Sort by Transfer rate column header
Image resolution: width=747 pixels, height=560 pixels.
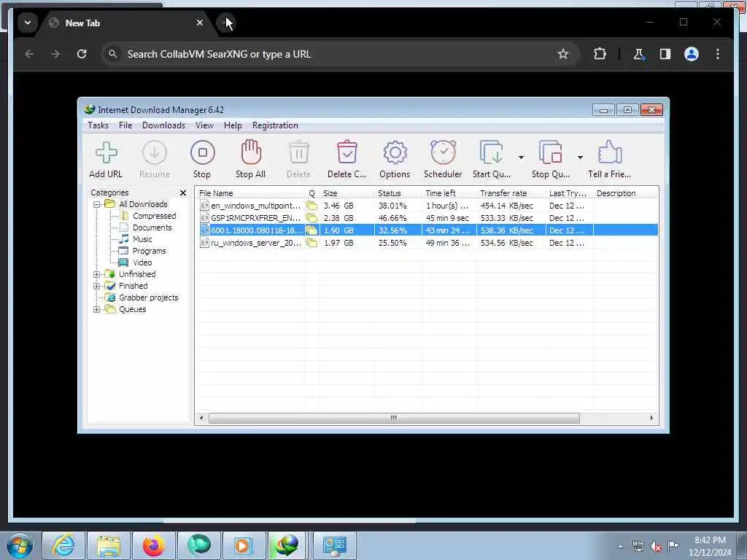tap(511, 193)
